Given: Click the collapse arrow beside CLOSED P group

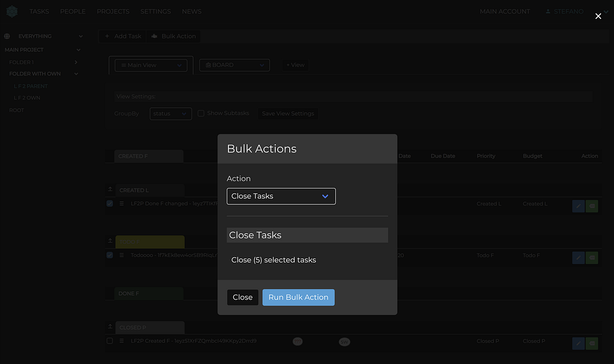Looking at the screenshot, I should [x=110, y=327].
